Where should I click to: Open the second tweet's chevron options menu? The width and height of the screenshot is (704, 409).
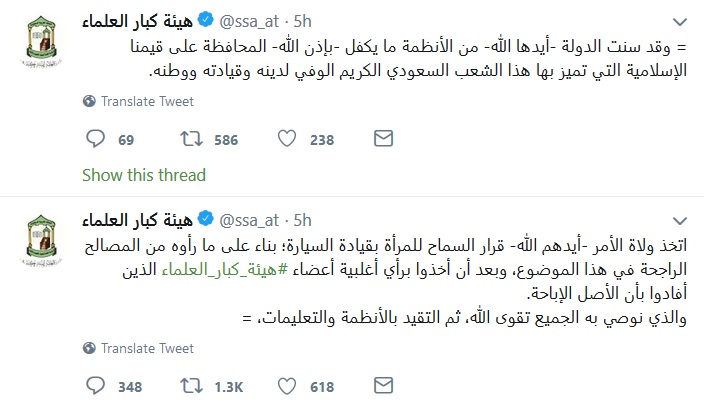(680, 221)
